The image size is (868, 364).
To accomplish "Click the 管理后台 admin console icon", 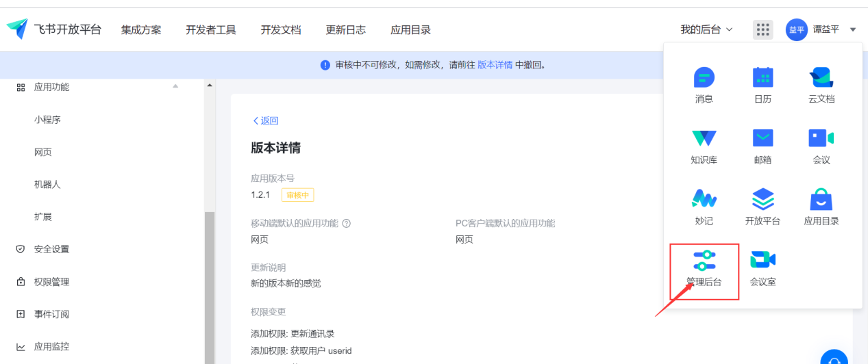I will click(x=704, y=261).
